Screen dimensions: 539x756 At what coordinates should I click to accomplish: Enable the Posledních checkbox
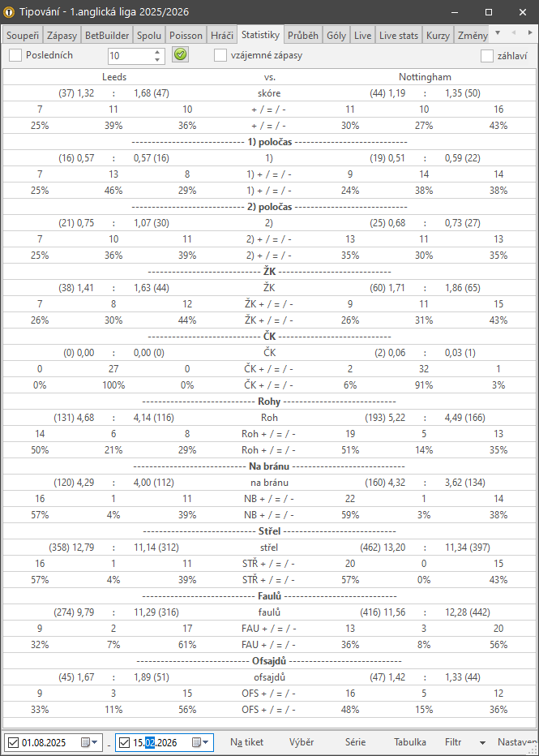click(x=15, y=55)
